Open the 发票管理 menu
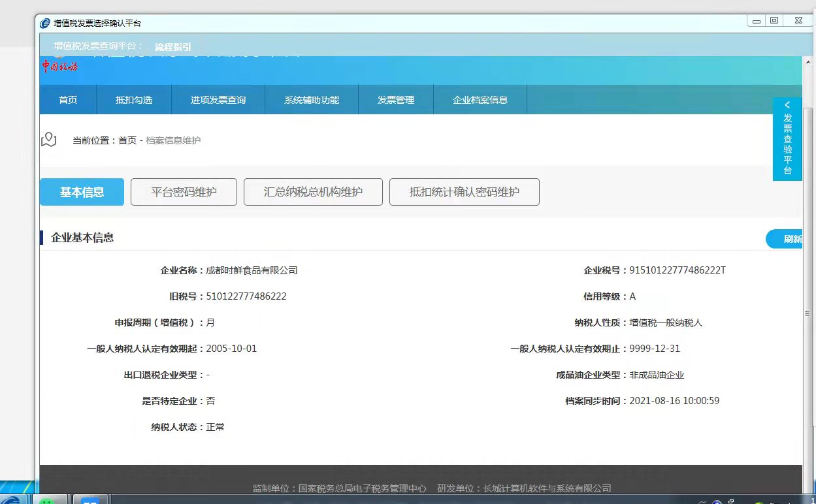The width and height of the screenshot is (816, 504). [x=396, y=100]
